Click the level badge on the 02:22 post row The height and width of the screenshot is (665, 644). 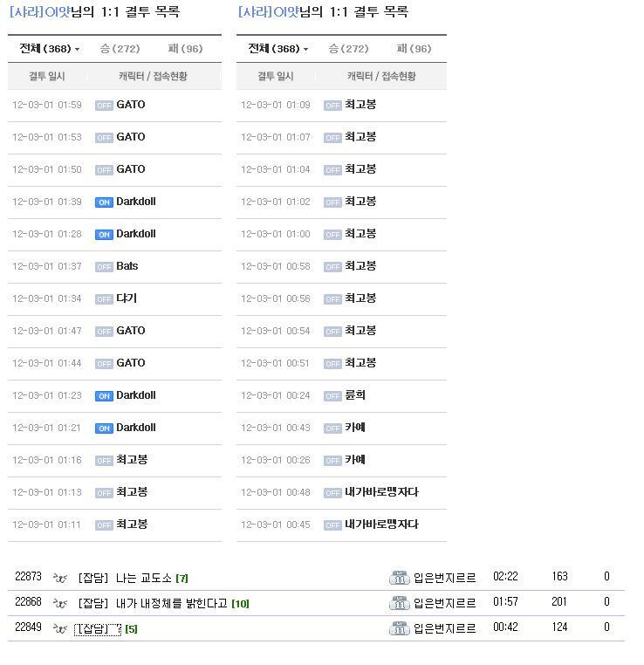point(399,578)
